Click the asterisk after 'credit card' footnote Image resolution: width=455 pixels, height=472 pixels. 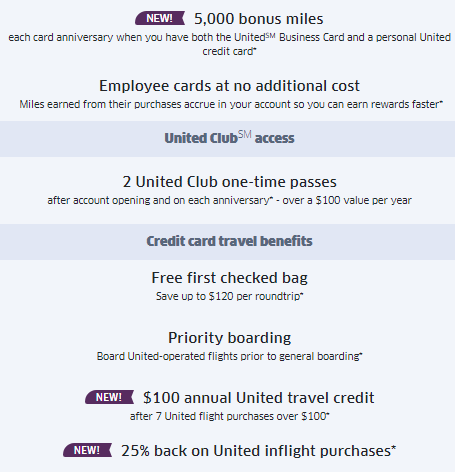(x=255, y=49)
